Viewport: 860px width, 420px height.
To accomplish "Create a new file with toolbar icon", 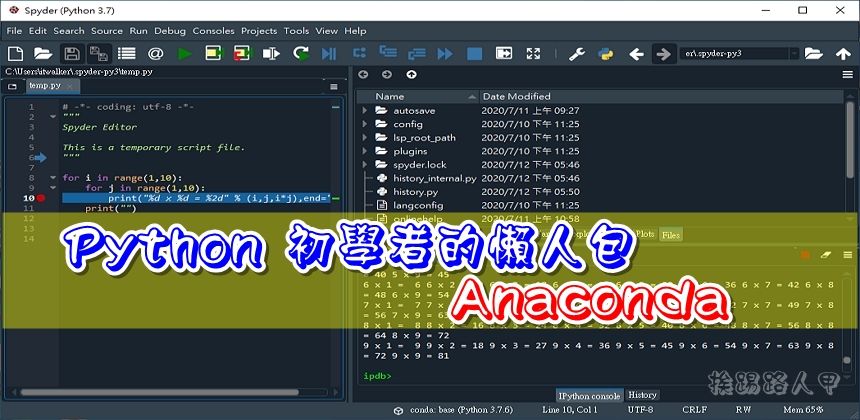I will 15,53.
